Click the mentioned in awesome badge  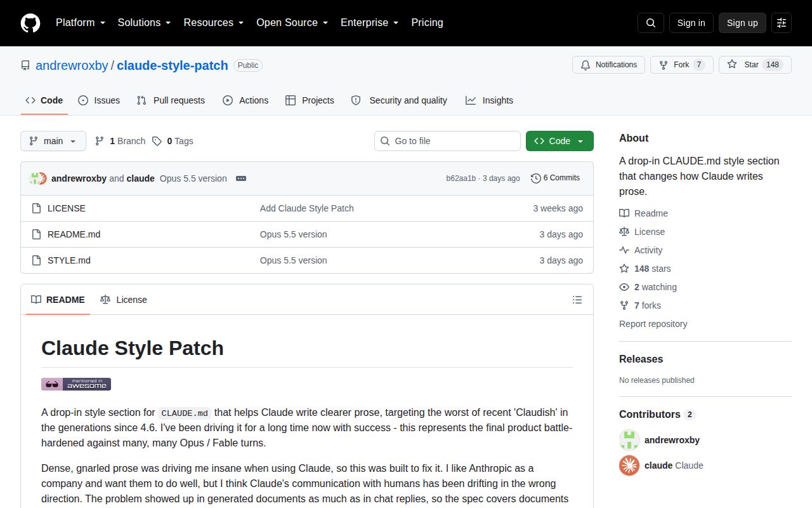click(76, 384)
